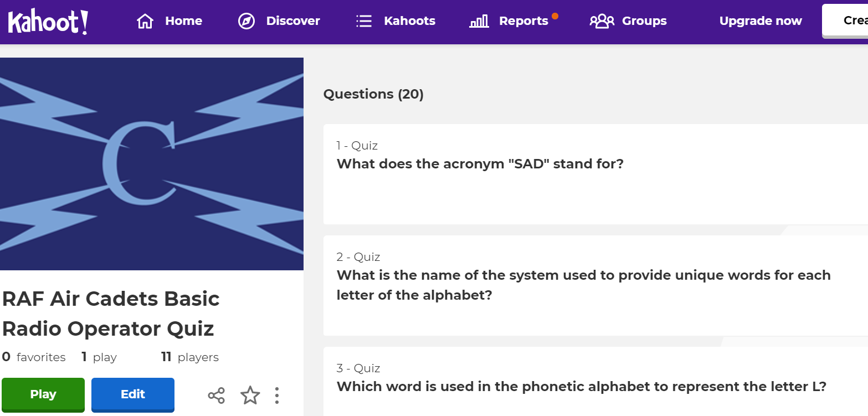Open the Kahoots tab
868x416 pixels.
click(396, 21)
